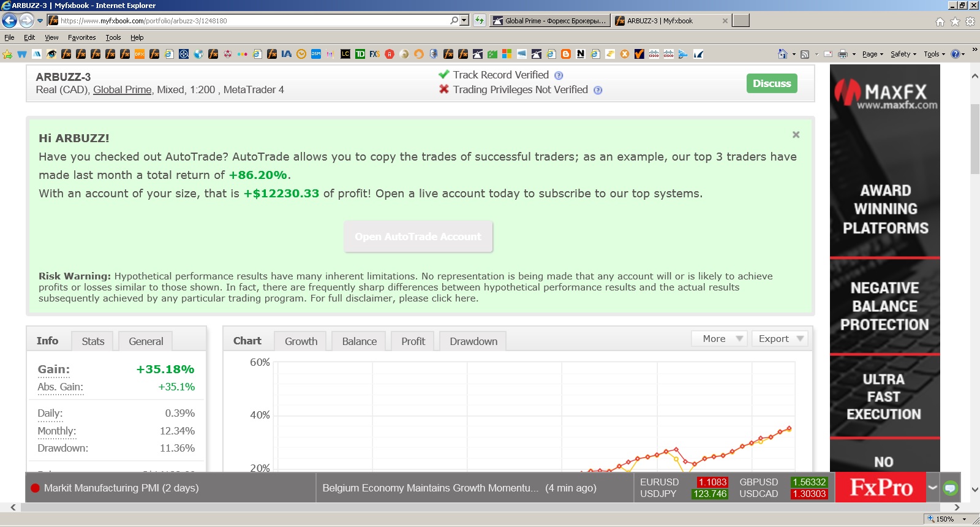Click the vertical scrollbar down arrow
This screenshot has height=527, width=980.
coord(975,490)
